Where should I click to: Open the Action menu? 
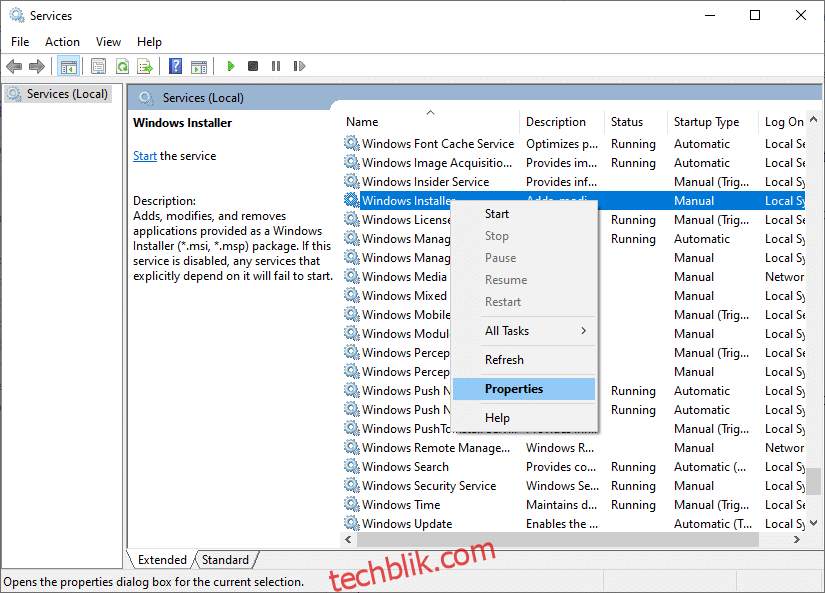(x=62, y=42)
